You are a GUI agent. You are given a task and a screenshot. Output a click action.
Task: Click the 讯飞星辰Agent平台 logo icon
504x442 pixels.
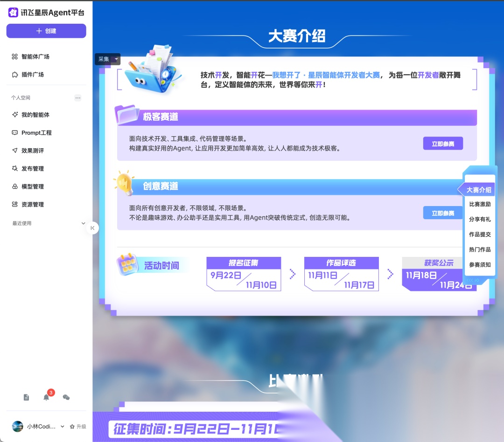[13, 13]
